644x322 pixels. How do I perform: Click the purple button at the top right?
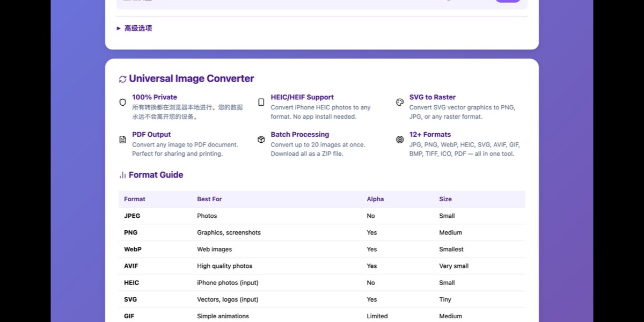point(508,0)
